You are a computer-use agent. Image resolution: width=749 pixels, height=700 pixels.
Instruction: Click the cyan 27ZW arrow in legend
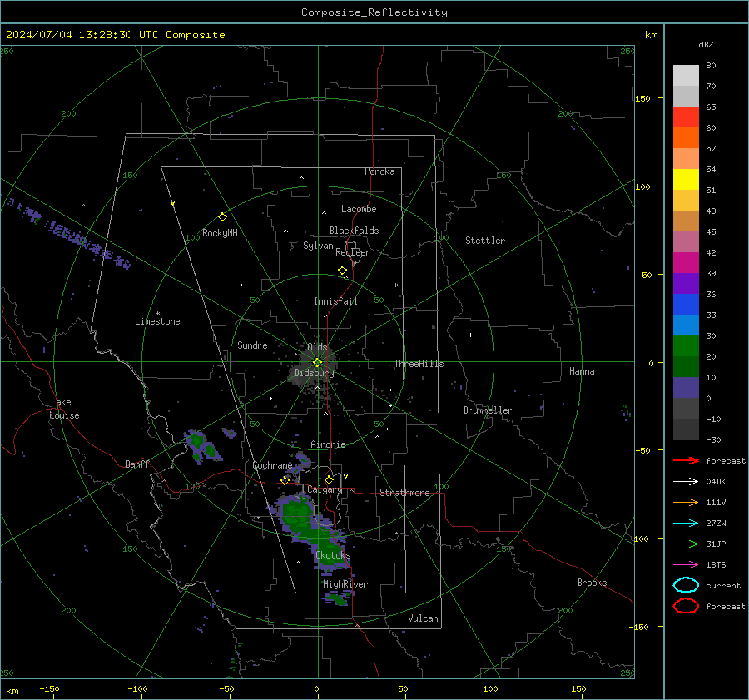[x=686, y=524]
